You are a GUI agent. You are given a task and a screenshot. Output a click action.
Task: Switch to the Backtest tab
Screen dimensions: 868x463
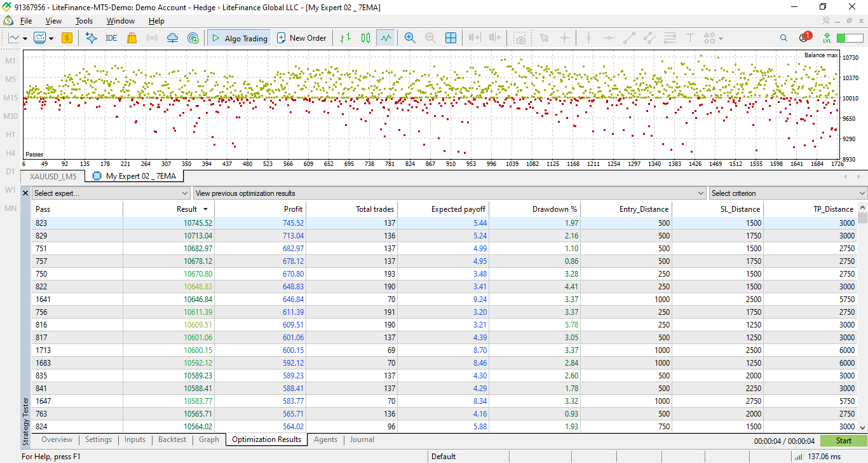pyautogui.click(x=172, y=439)
